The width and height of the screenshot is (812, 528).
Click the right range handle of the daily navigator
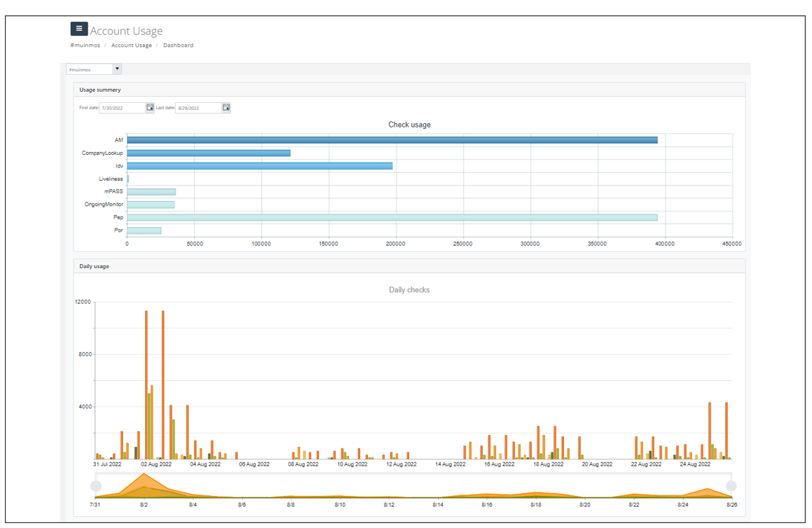[731, 486]
